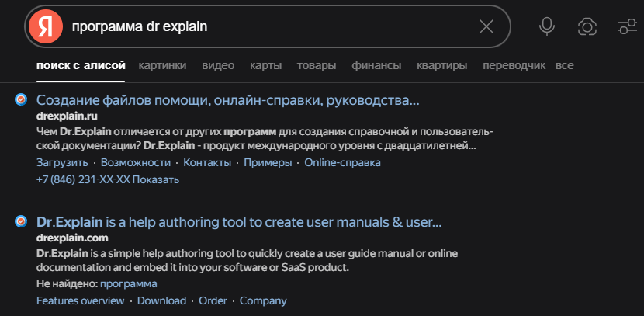Click the drexplain.com result favicon

22,222
